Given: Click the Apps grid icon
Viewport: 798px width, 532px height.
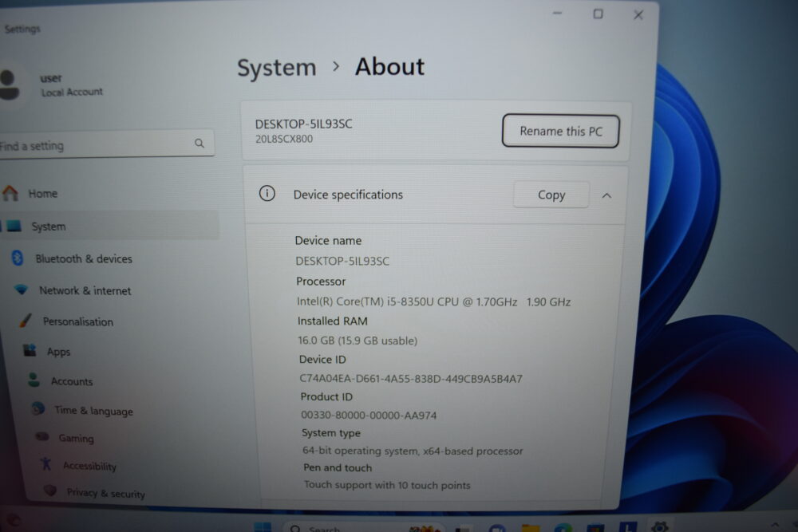Looking at the screenshot, I should [30, 350].
